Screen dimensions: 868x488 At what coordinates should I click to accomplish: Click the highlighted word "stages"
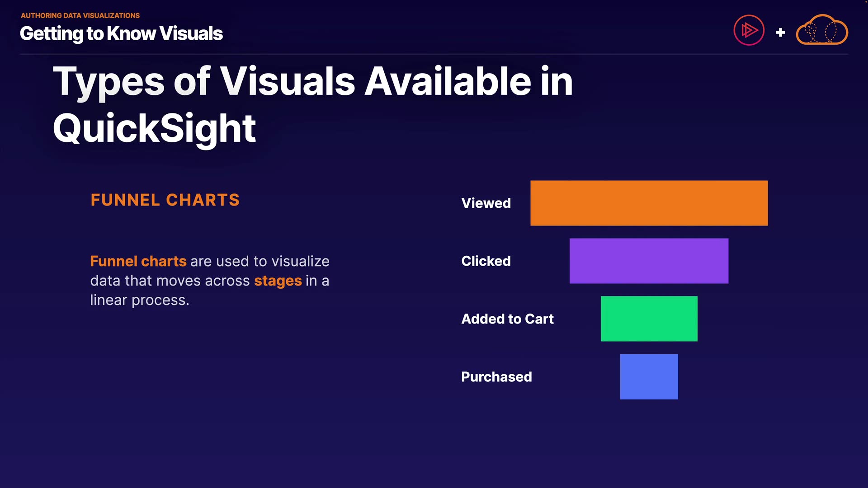pos(278,281)
